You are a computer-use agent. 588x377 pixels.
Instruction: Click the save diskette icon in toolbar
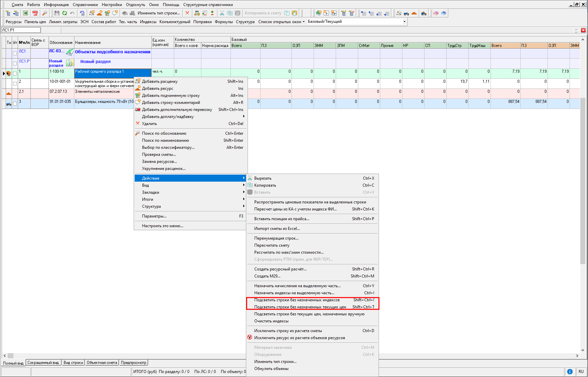coord(57,13)
